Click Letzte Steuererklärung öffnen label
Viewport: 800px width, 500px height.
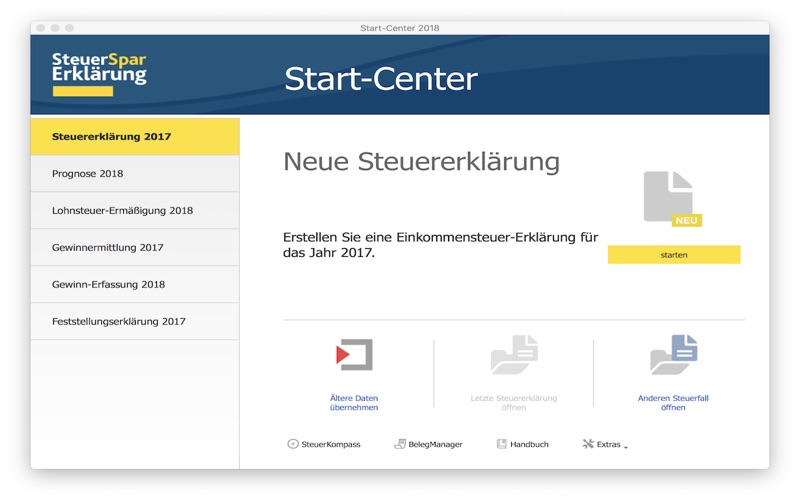514,403
